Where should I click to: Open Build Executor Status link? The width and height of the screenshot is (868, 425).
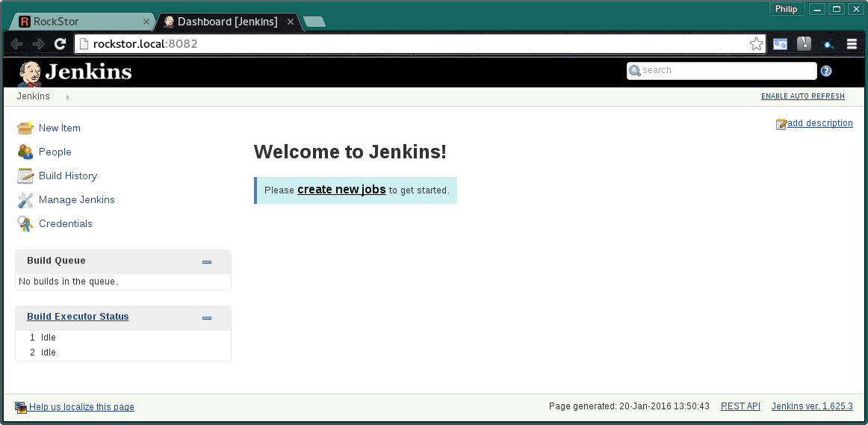(78, 317)
